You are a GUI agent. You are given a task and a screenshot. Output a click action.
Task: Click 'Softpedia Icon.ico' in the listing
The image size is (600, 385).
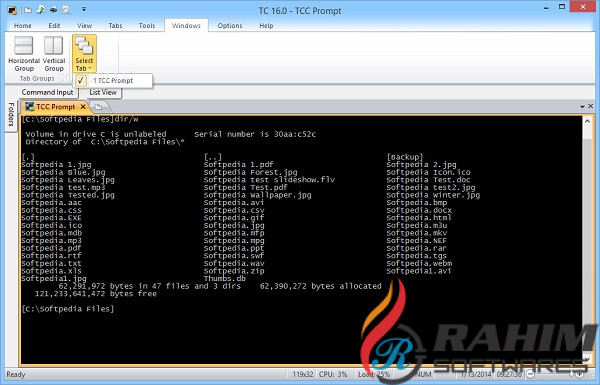pos(429,172)
